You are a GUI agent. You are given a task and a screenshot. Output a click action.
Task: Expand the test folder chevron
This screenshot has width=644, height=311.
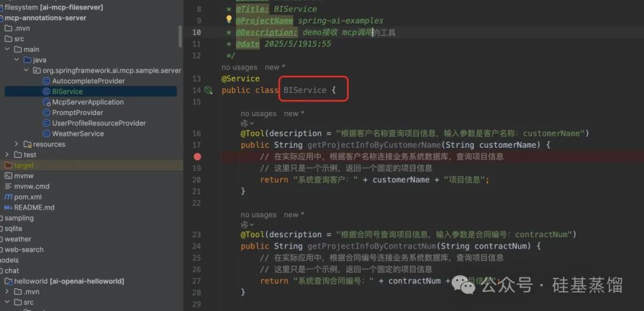coord(7,155)
